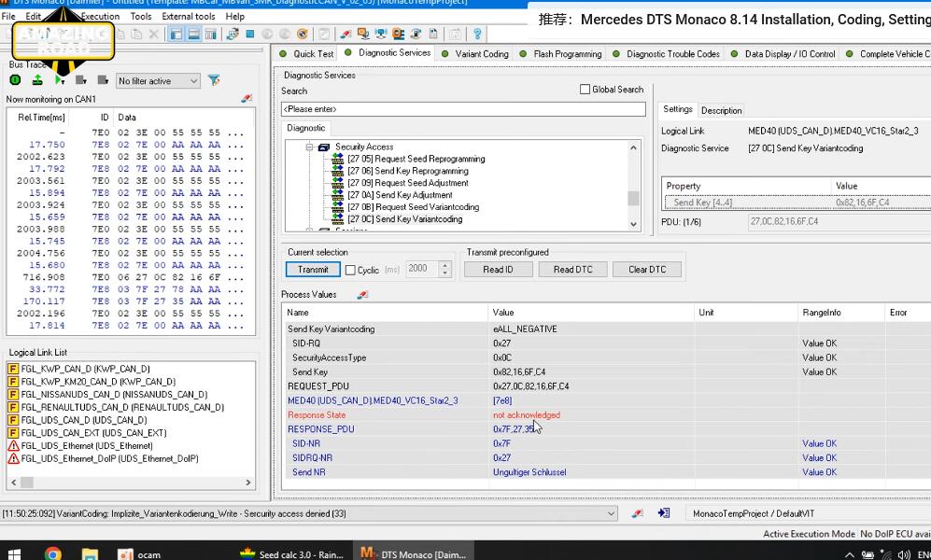
Task: Click the trace filter funnel icon
Action: point(215,80)
